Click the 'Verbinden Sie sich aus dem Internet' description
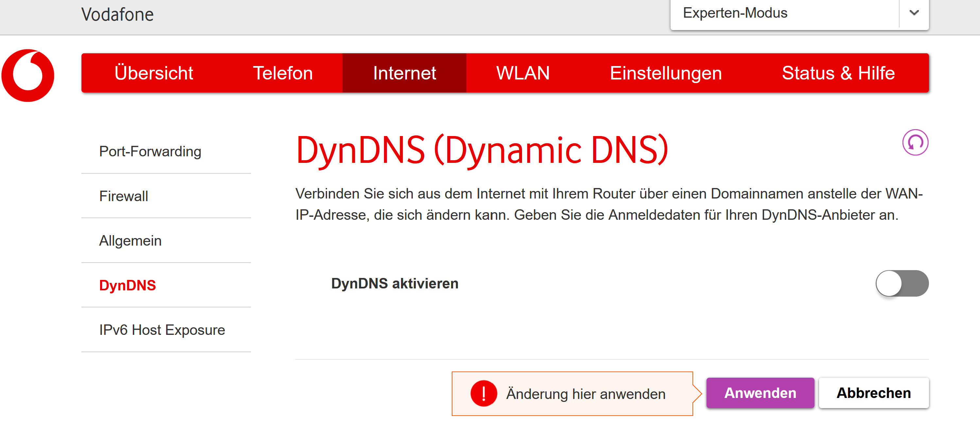980x431 pixels. pos(609,204)
